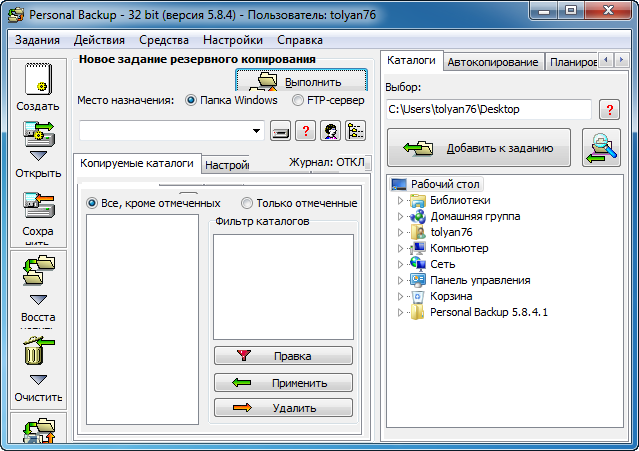Image resolution: width=639 pixels, height=451 pixels.
Task: Select the FTP-сервер destination option
Action: pyautogui.click(x=298, y=100)
